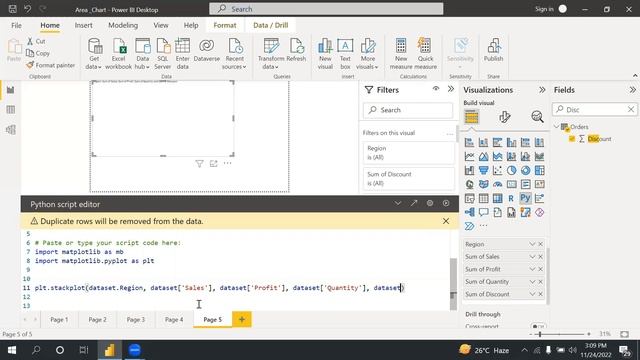Viewport: 640px width, 360px height.
Task: Create a New measure
Action: (x=401, y=54)
